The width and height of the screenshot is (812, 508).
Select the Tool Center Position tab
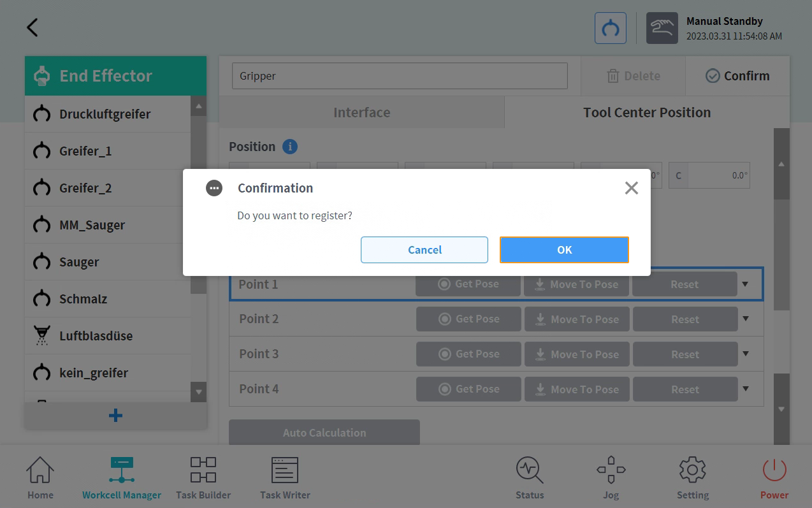646,113
